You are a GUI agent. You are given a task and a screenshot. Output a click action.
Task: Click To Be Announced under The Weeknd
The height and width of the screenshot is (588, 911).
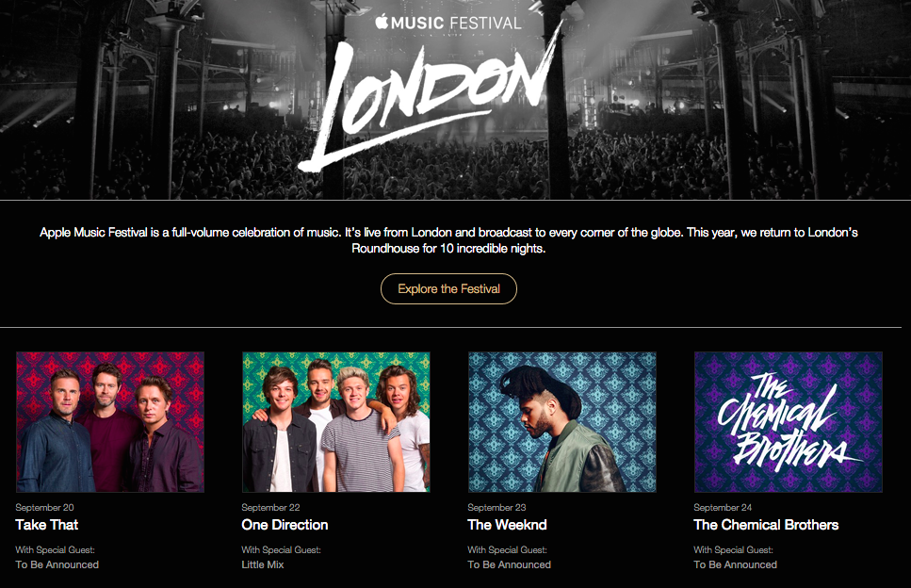pyautogui.click(x=510, y=564)
